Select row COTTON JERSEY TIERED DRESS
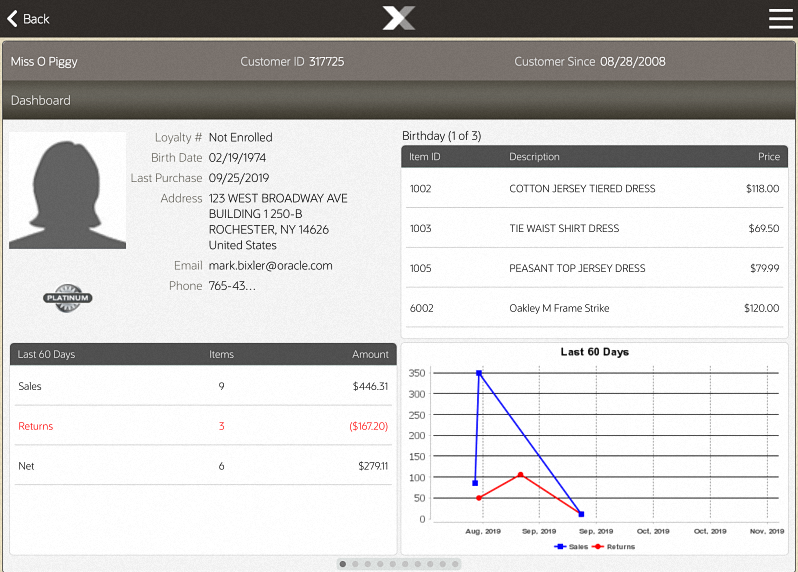The width and height of the screenshot is (798, 572). (x=594, y=188)
